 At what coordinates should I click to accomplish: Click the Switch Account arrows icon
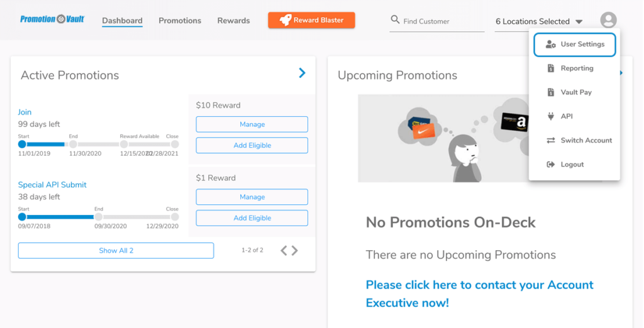pyautogui.click(x=551, y=140)
